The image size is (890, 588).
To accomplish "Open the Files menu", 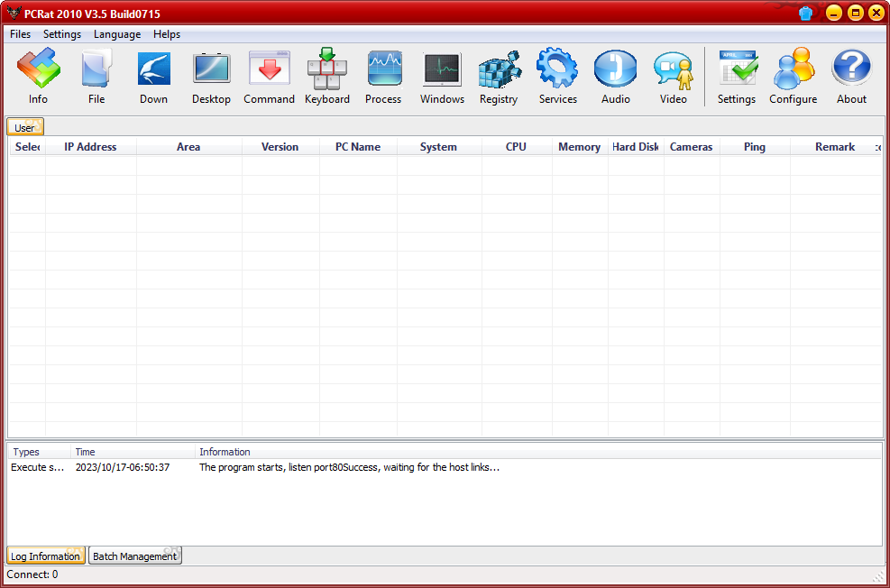I will point(20,34).
